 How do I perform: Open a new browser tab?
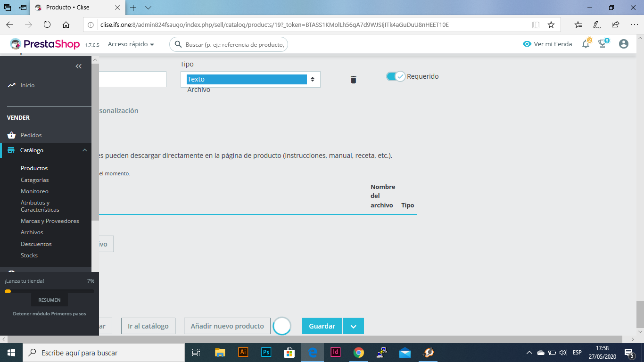[x=133, y=8]
